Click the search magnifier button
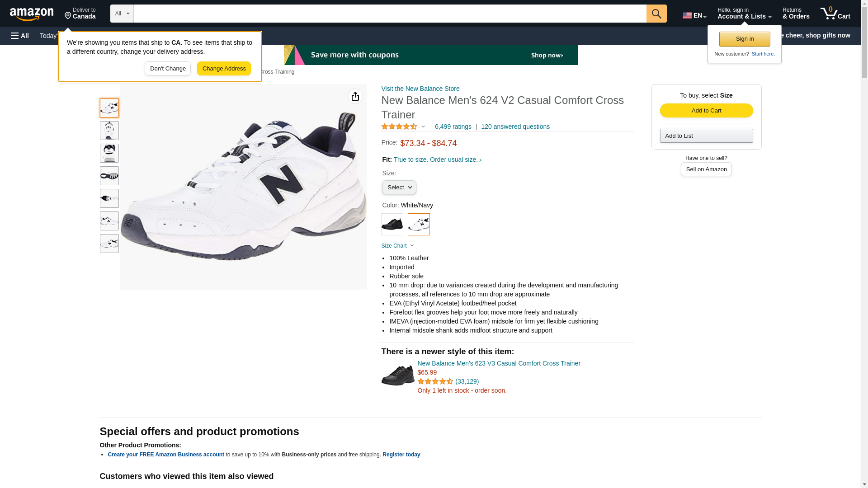The image size is (868, 488). [x=656, y=14]
